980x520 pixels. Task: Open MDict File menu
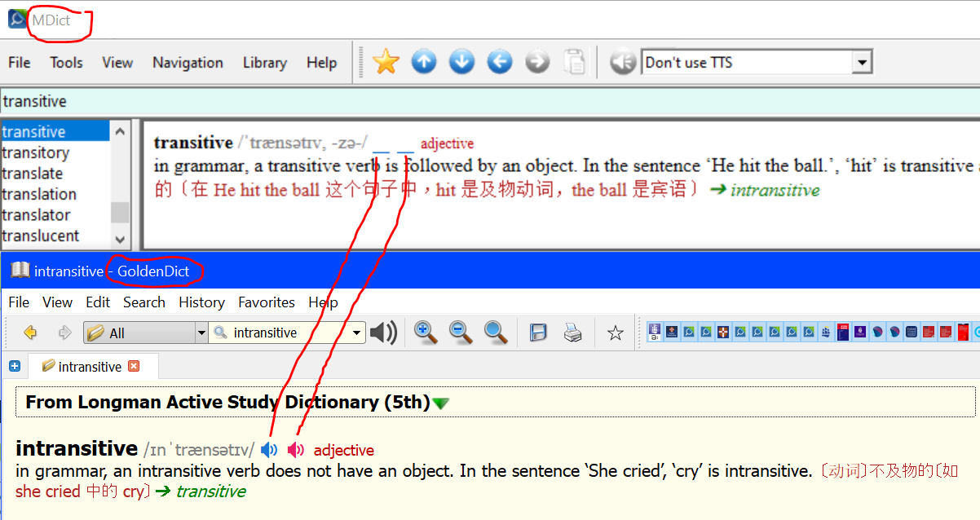19,63
